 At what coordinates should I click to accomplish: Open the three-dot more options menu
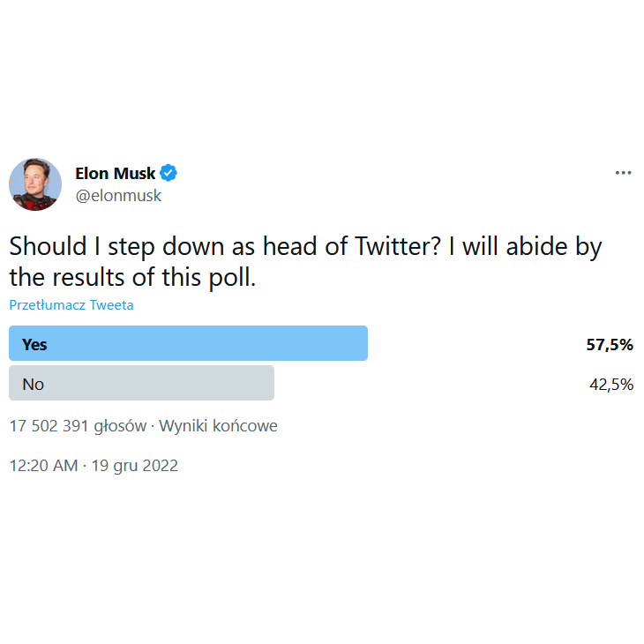tap(623, 173)
